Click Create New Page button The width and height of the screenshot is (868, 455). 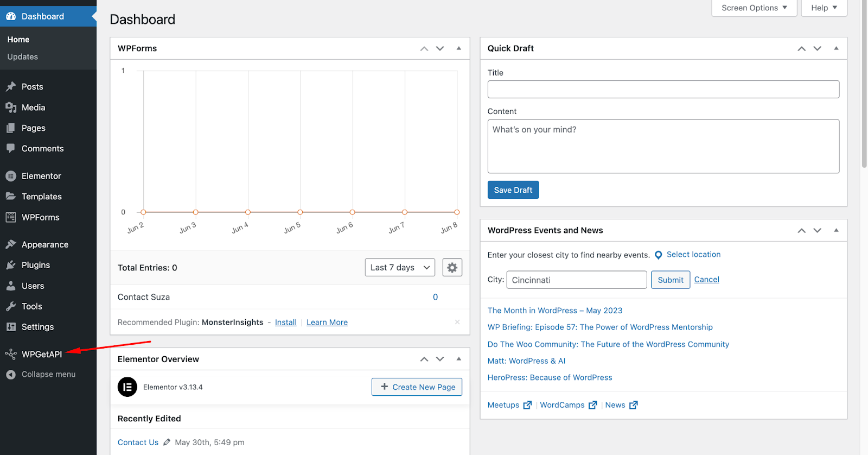[417, 387]
